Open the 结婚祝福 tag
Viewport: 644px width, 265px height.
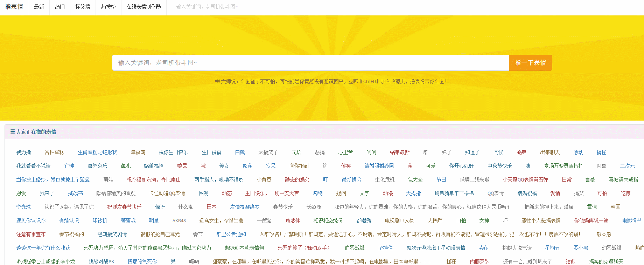[527, 193]
